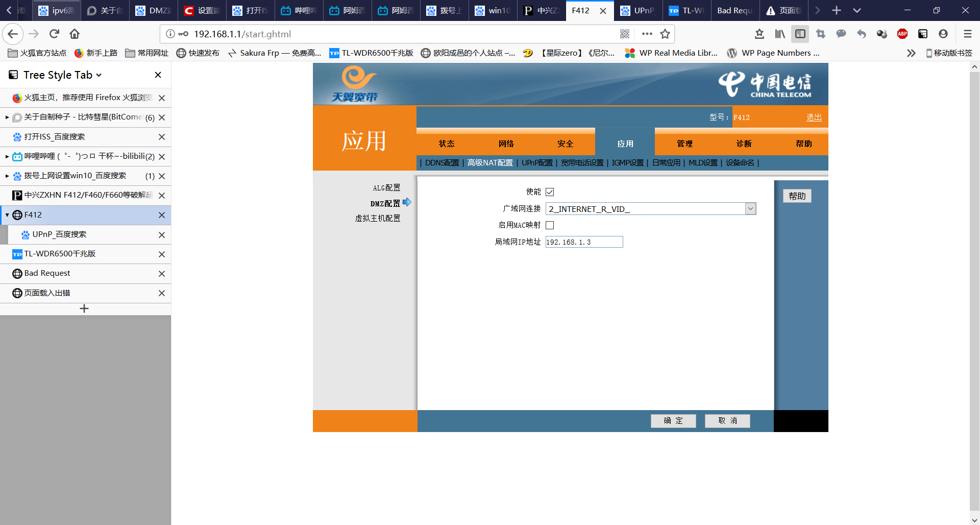Image resolution: width=980 pixels, height=525 pixels.
Task: Uncheck the 使能 enable checkbox
Action: point(550,192)
